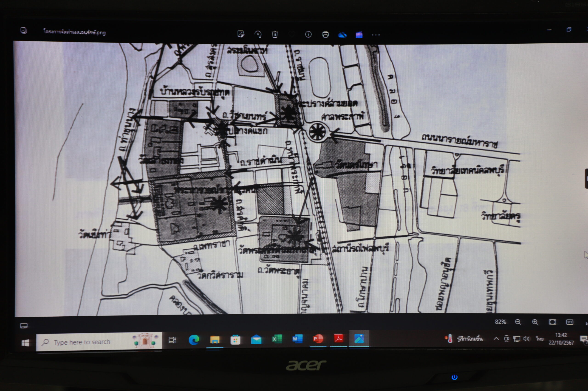Open the Edit image tool
The width and height of the screenshot is (588, 391).
(x=241, y=34)
